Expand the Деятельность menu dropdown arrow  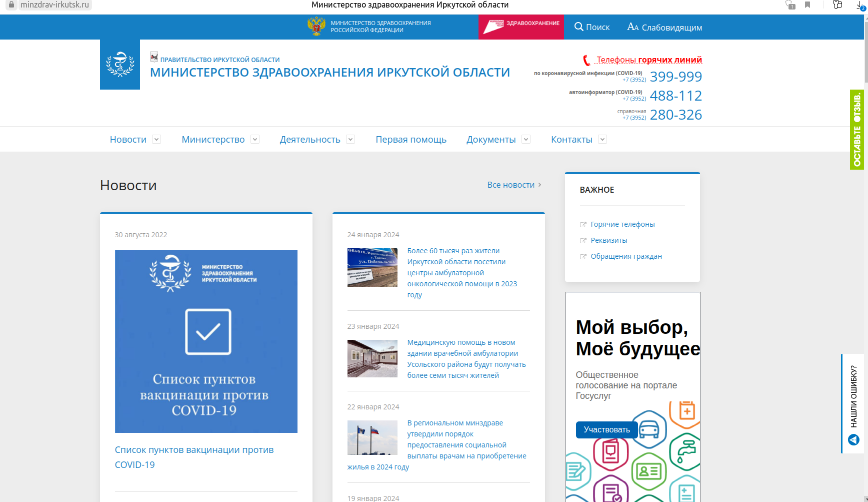[351, 139]
